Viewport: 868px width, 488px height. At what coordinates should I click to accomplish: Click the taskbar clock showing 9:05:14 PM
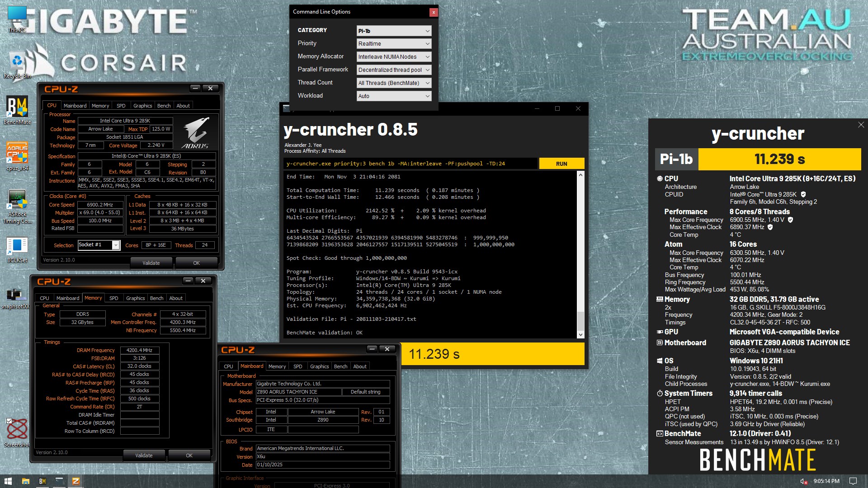(826, 481)
